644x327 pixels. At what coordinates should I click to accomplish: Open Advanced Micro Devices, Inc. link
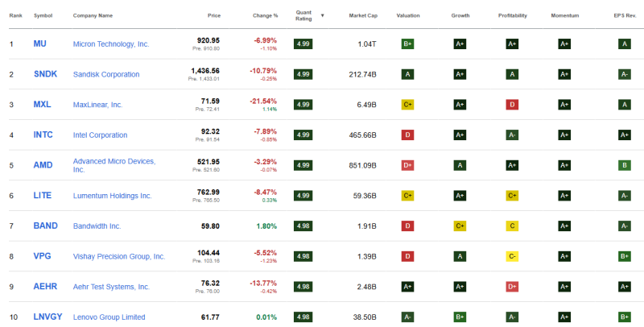coord(114,165)
